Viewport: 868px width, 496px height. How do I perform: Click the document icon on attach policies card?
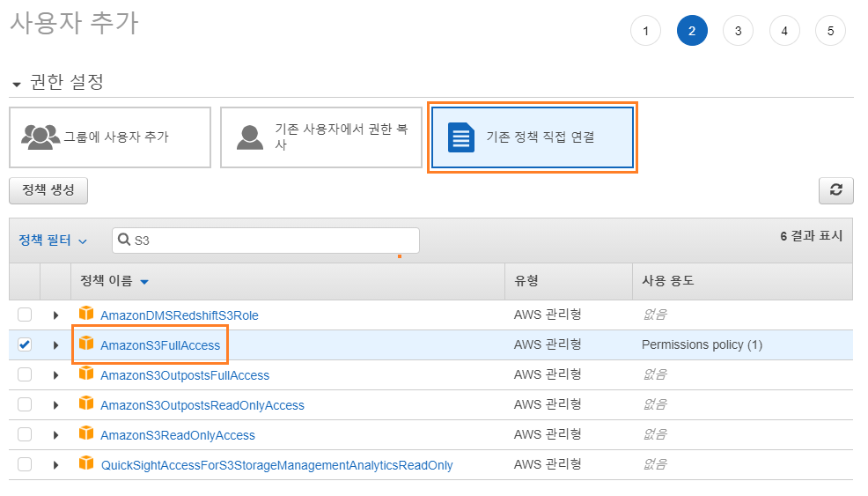point(461,137)
